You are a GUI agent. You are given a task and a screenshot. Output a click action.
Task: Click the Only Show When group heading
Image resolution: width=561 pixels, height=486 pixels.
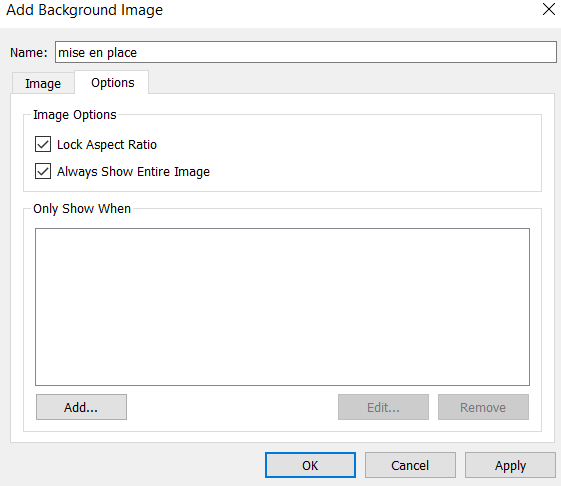[82, 209]
